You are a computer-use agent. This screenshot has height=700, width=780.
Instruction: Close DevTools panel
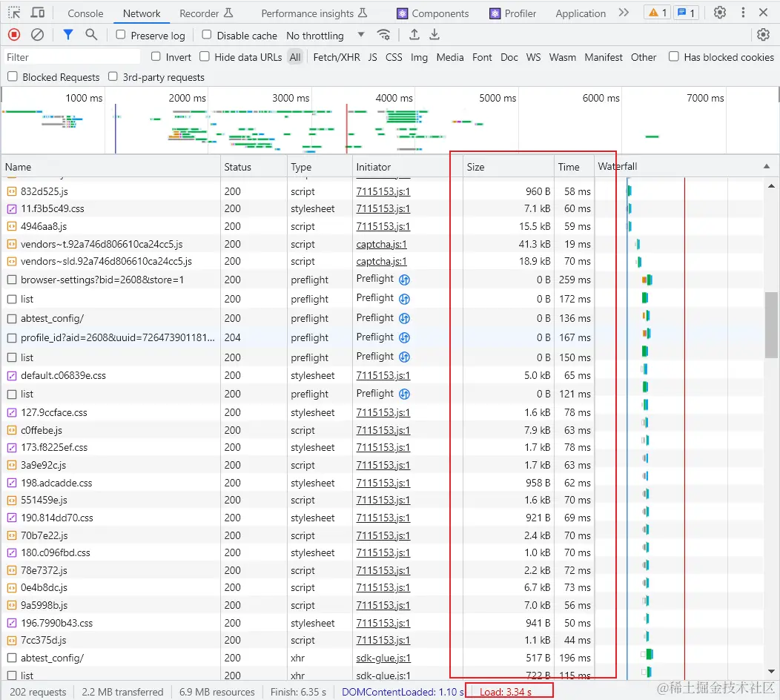[x=763, y=13]
